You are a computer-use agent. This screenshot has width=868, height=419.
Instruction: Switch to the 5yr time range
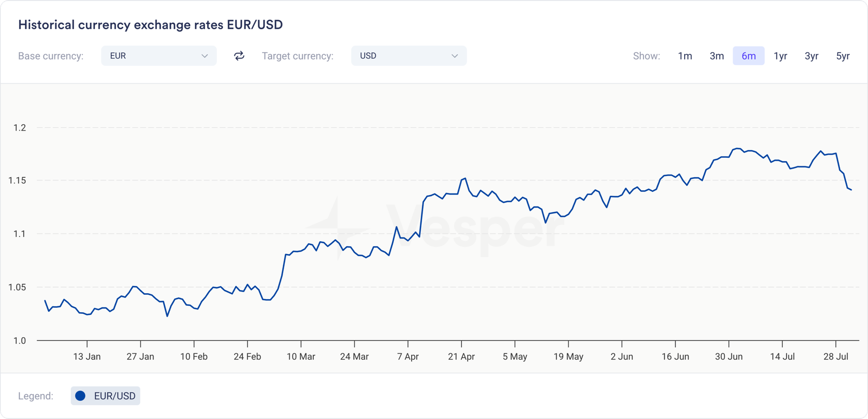coord(843,56)
